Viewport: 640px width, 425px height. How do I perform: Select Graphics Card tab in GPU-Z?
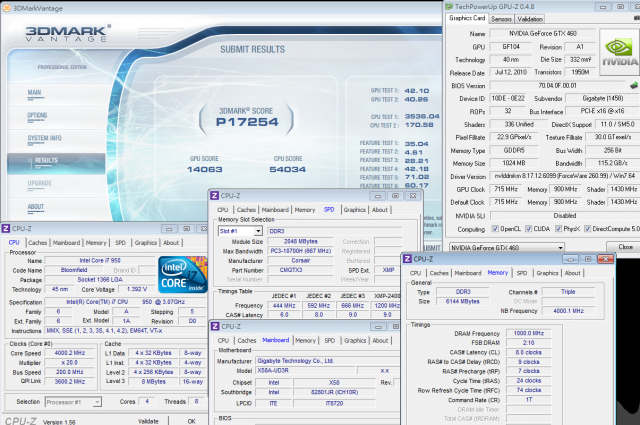pos(467,18)
